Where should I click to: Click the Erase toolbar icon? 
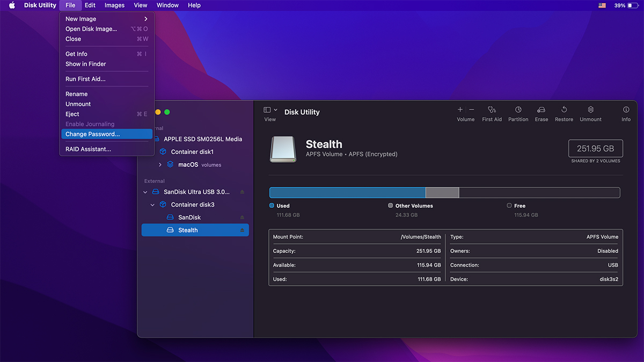[541, 110]
